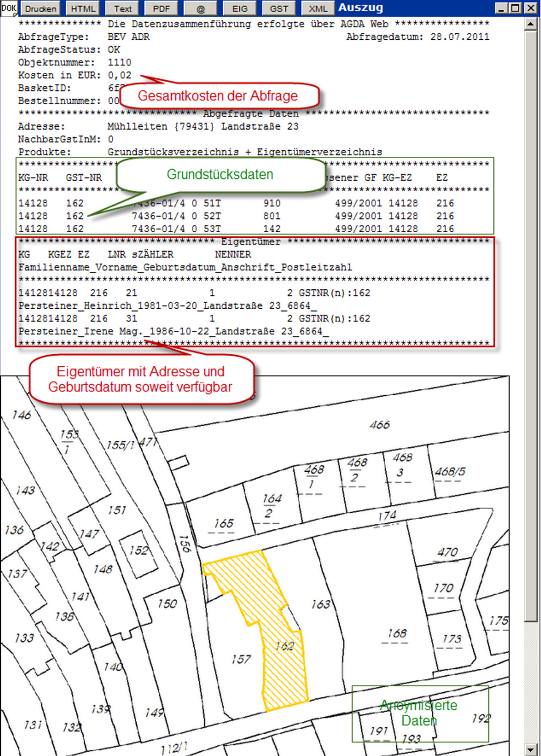Export the extract as HTML

pos(83,8)
